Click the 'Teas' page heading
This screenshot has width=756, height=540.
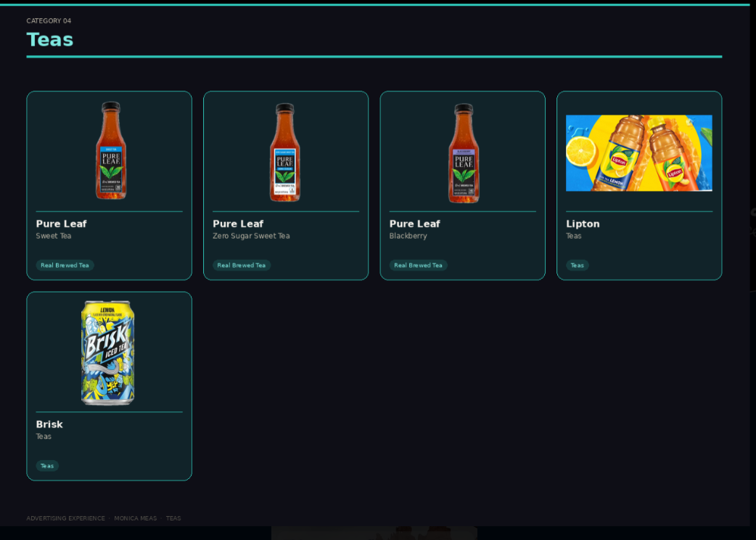[x=49, y=39]
